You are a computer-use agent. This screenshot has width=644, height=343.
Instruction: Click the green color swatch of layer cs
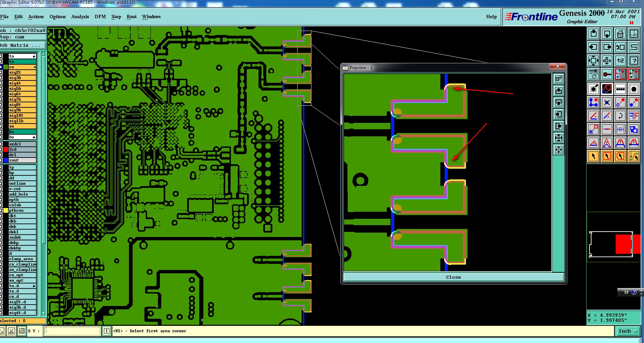pyautogui.click(x=6, y=67)
